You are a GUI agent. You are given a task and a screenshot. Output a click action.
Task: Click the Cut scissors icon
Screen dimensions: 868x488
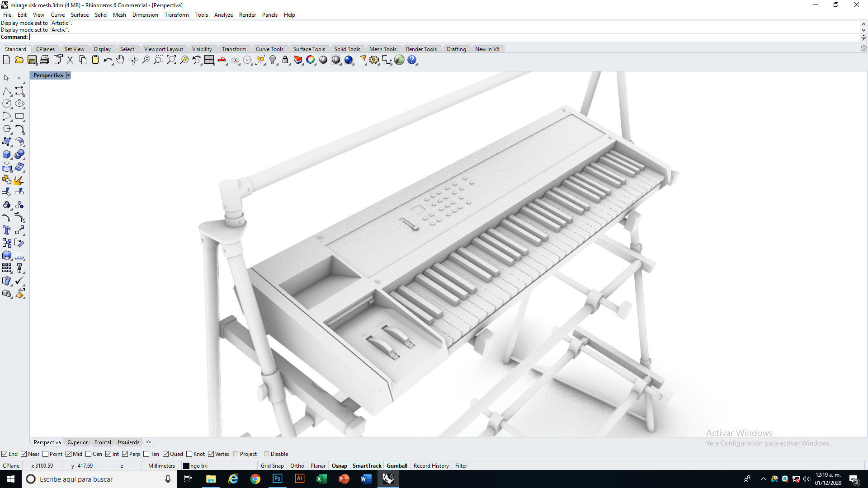click(x=70, y=60)
